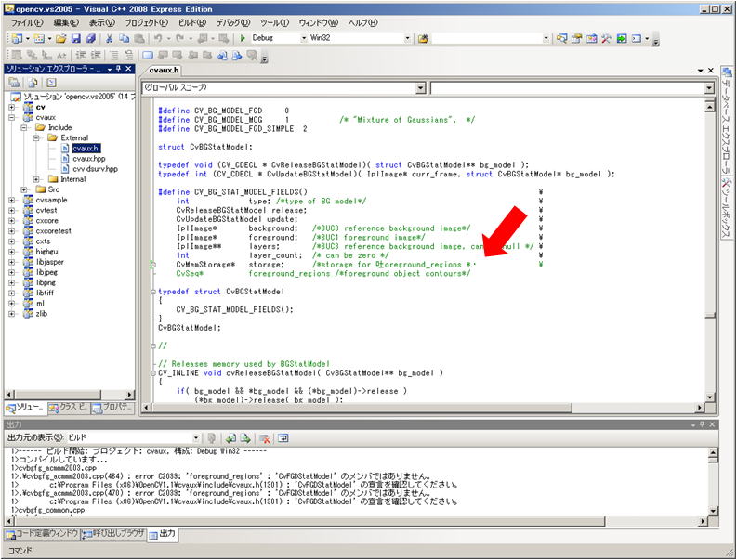This screenshot has height=560, width=737.
Task: Switch to the コード定義ウィンドウ tab
Action: pyautogui.click(x=42, y=534)
